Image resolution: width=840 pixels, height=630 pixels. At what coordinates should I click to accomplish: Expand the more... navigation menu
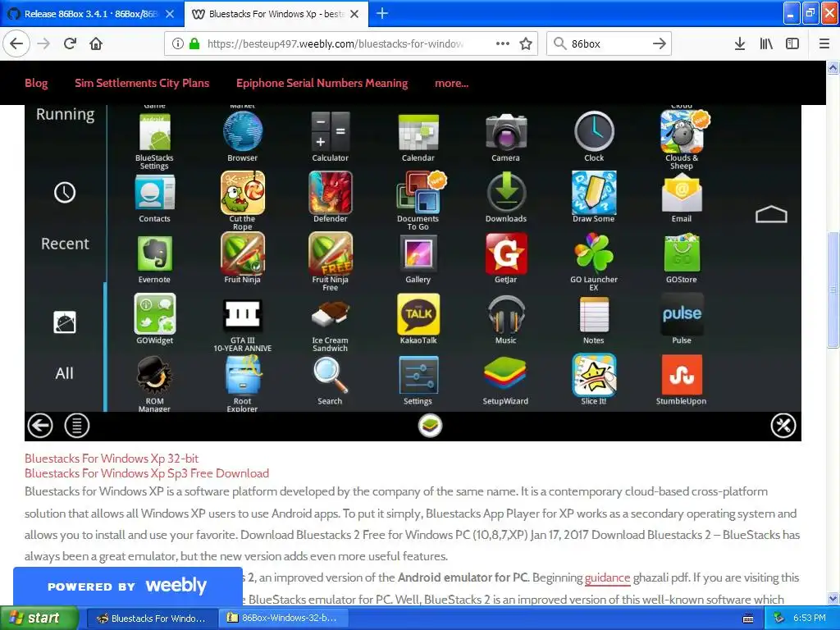pyautogui.click(x=452, y=83)
